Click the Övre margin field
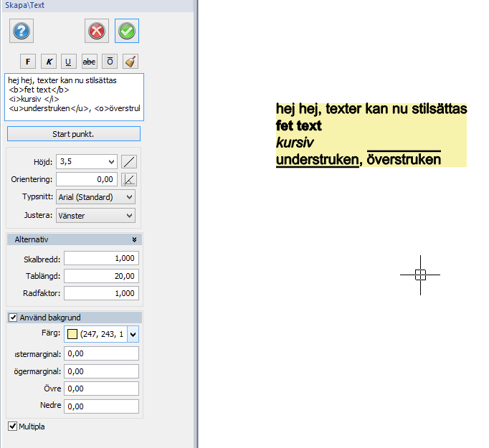 click(x=101, y=389)
